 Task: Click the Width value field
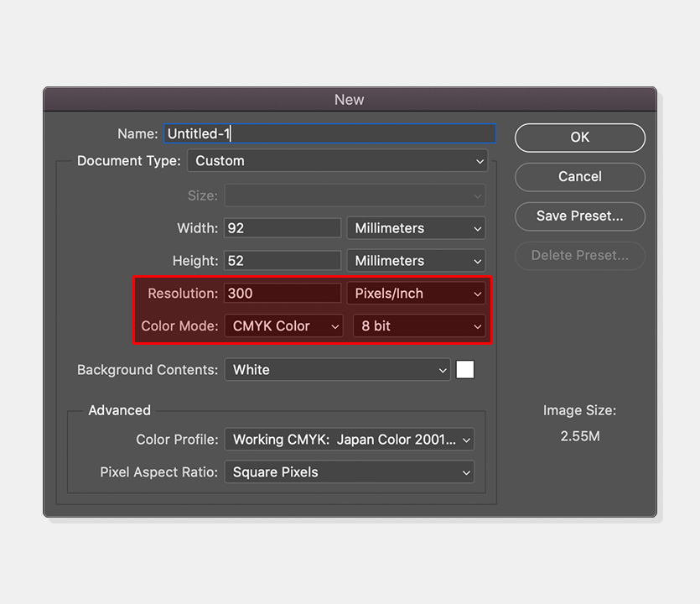point(283,228)
